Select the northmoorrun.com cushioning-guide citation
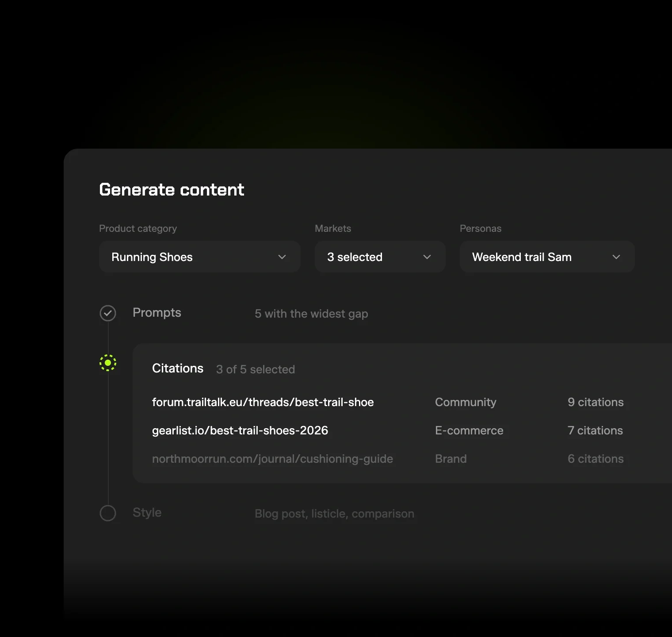This screenshot has height=637, width=672. coord(272,459)
